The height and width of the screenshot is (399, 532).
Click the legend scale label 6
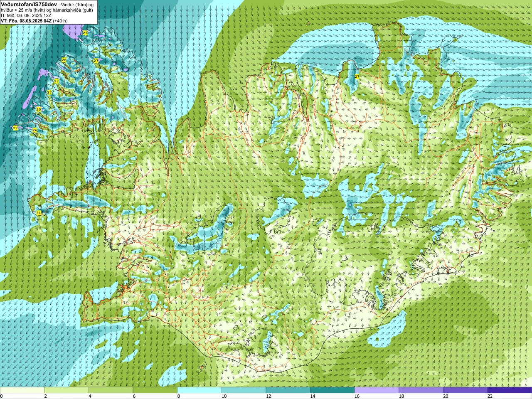tap(134, 396)
